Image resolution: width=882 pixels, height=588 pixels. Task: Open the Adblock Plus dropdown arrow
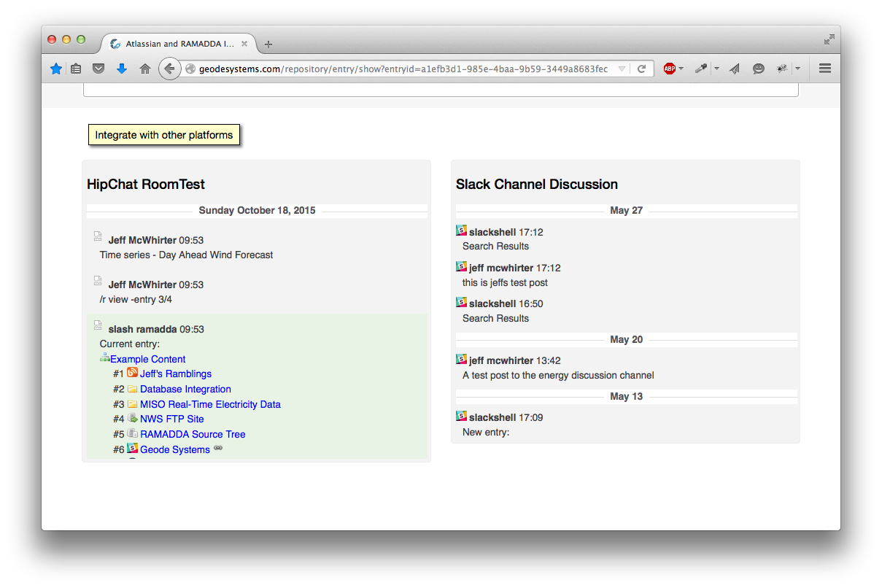click(x=681, y=69)
